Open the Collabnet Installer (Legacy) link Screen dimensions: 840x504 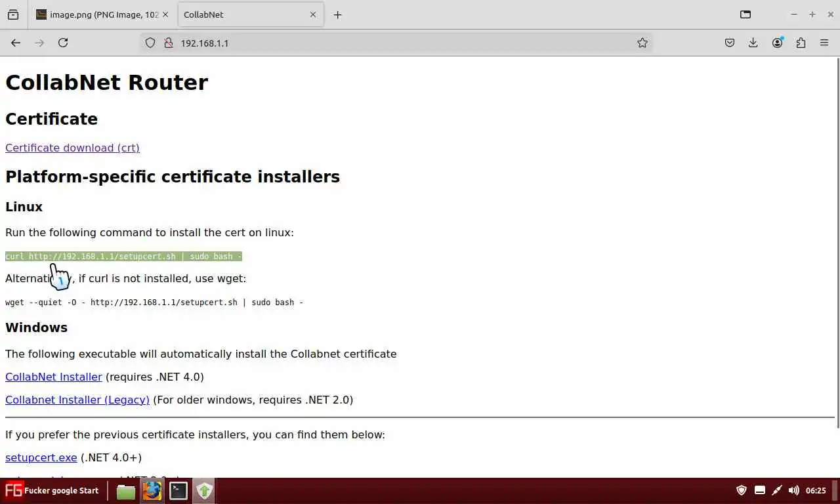click(x=77, y=400)
